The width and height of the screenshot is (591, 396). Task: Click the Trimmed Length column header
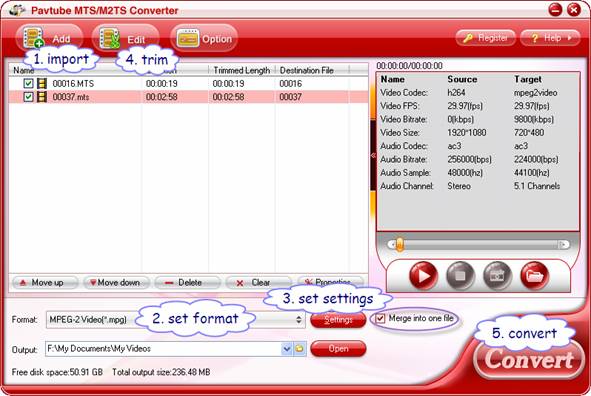[242, 70]
